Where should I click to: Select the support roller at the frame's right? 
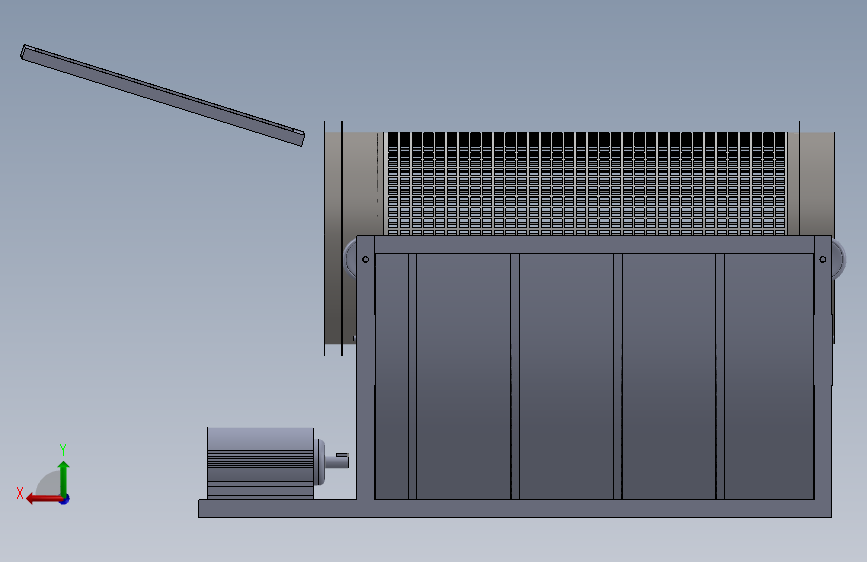(838, 259)
